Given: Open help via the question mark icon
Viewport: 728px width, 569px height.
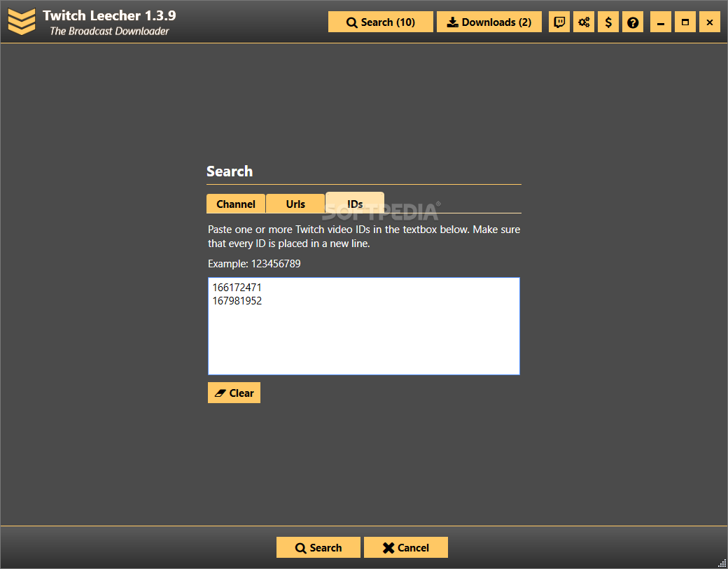Looking at the screenshot, I should tap(633, 22).
